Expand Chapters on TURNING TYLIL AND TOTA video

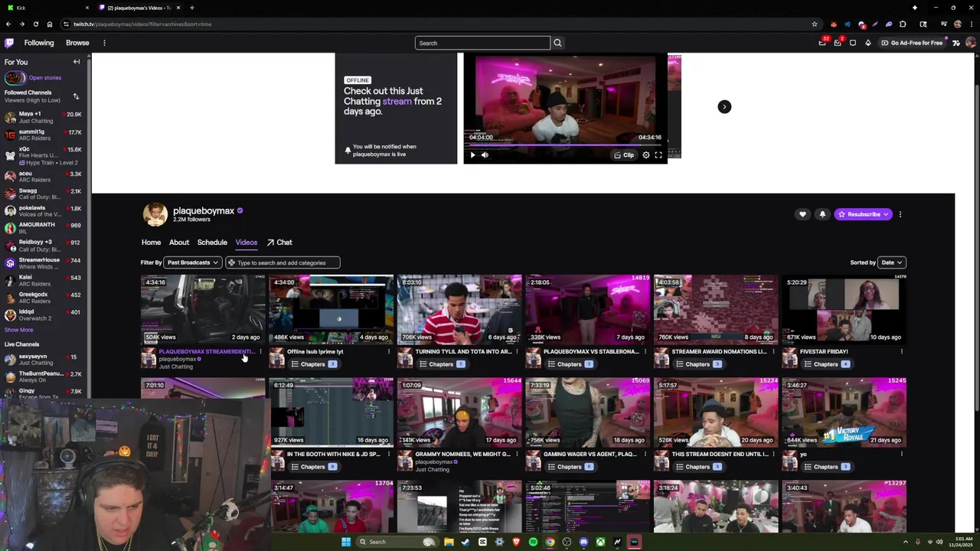point(442,364)
